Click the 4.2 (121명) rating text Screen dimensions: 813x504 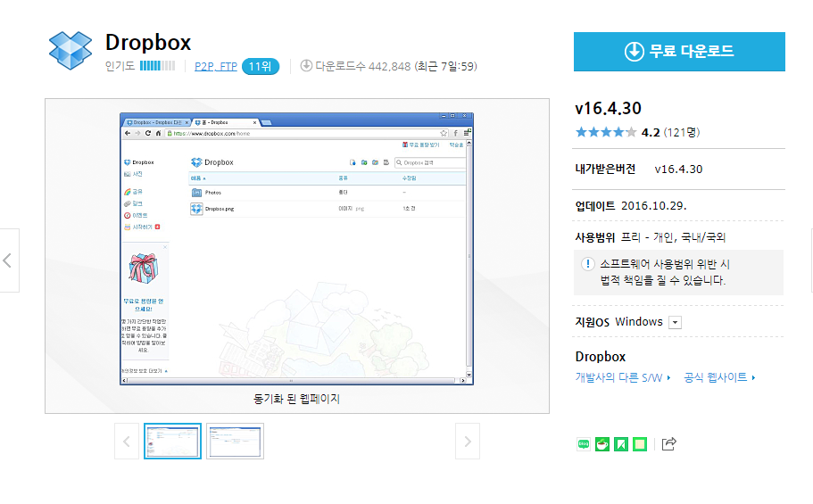[x=670, y=133]
